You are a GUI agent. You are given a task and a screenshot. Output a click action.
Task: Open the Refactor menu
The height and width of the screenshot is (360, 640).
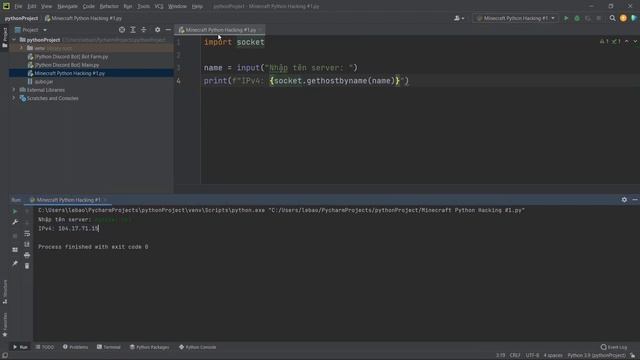coord(109,7)
